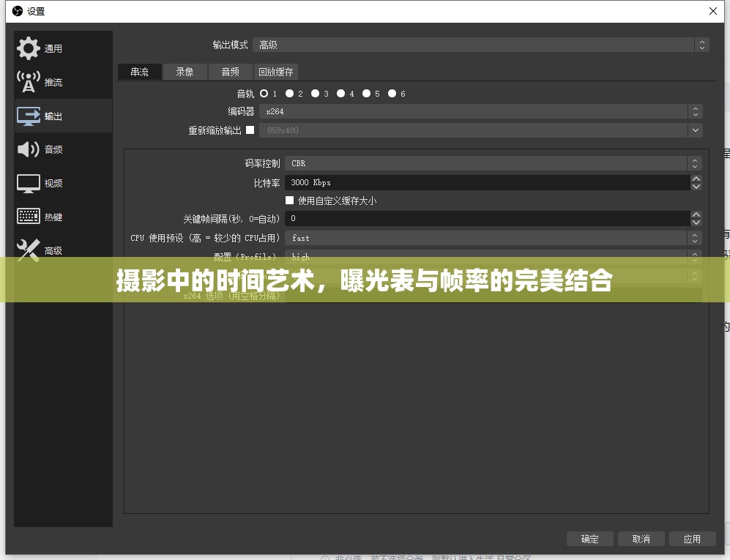Switch to the Recording (录像) tab
Viewport: 730px width, 560px height.
pos(185,72)
